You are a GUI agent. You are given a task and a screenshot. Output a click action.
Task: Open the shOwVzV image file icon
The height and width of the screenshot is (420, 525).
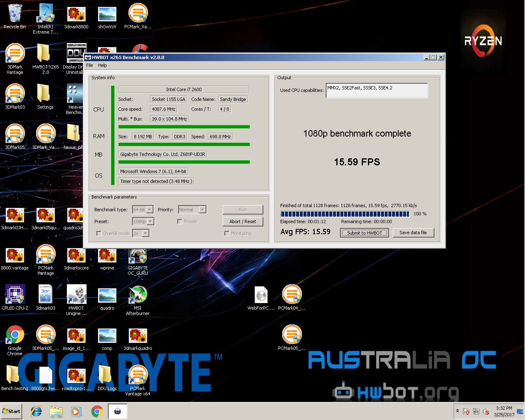point(107,16)
